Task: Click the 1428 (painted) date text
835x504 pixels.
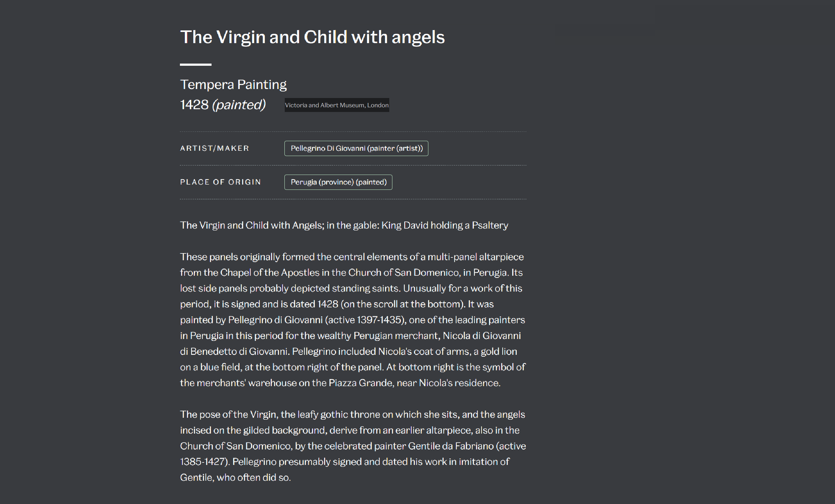Action: click(x=223, y=105)
